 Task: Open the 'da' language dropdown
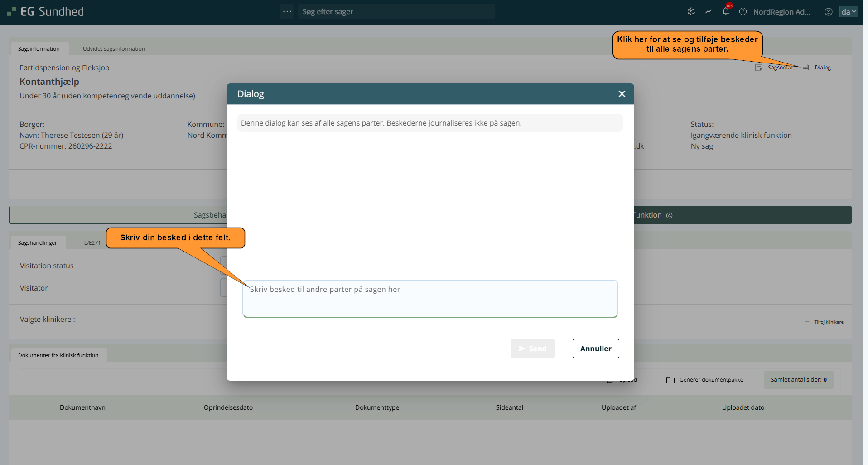tap(848, 12)
